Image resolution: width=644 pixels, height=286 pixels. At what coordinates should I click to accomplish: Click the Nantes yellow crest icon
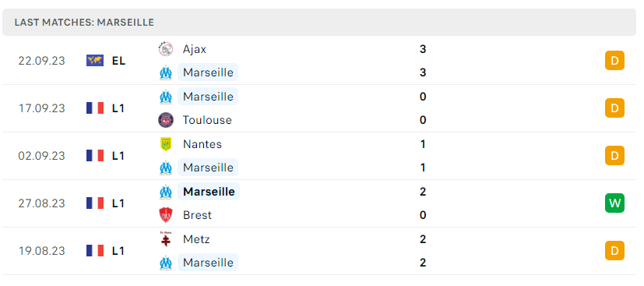(166, 144)
